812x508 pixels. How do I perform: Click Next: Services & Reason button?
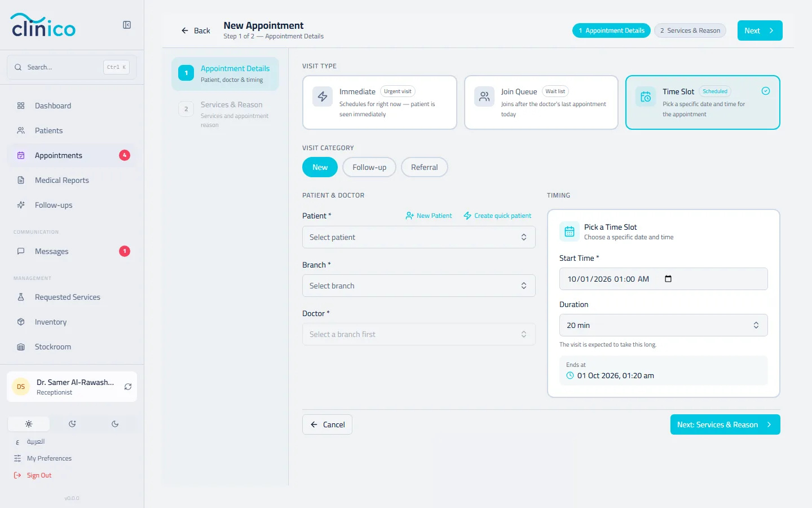725,424
